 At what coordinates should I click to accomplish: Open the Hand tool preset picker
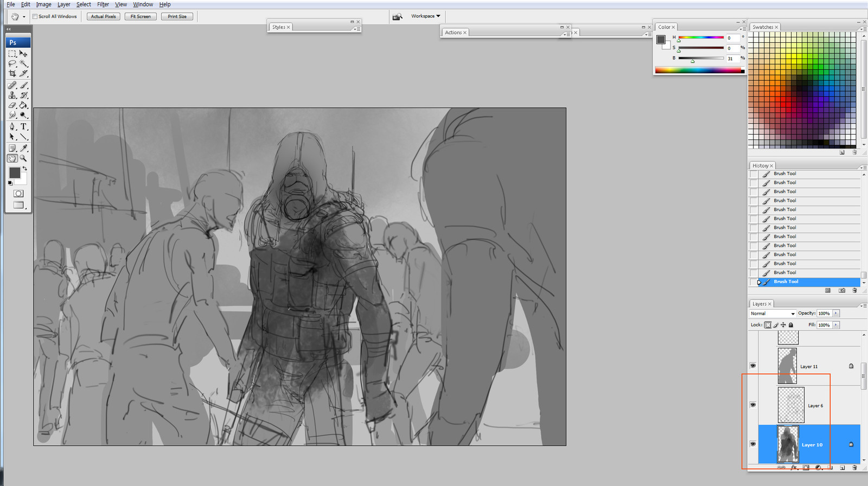[x=24, y=17]
